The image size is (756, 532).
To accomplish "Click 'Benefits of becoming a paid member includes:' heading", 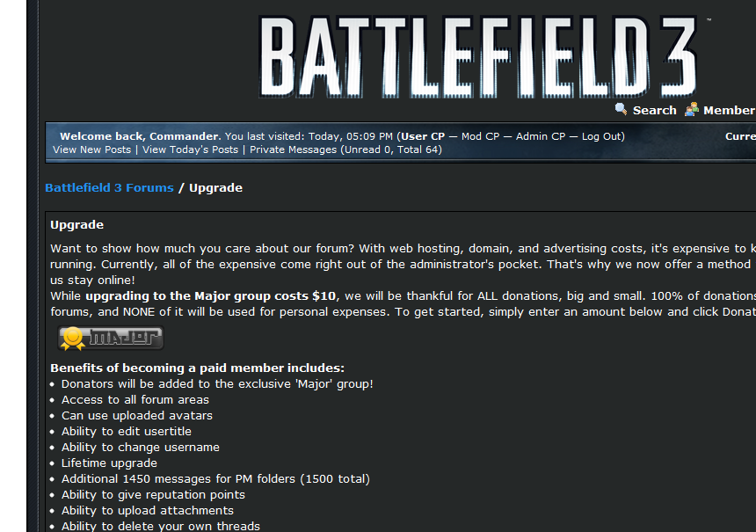I will click(197, 368).
